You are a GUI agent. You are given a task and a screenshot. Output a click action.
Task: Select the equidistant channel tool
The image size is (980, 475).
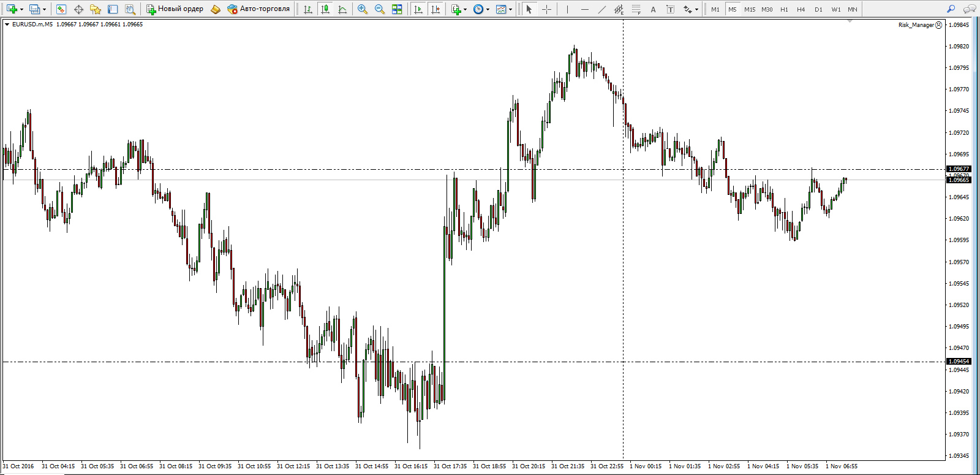[x=619, y=9]
